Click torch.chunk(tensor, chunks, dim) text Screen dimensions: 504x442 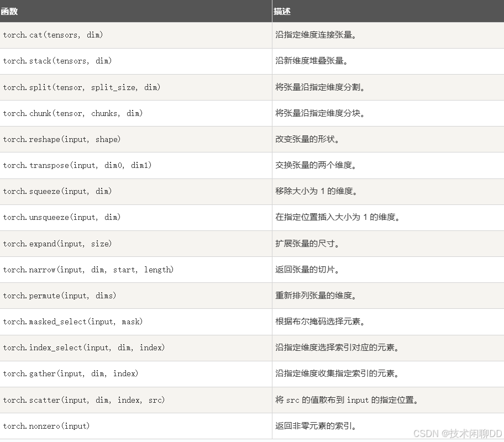[x=73, y=113]
